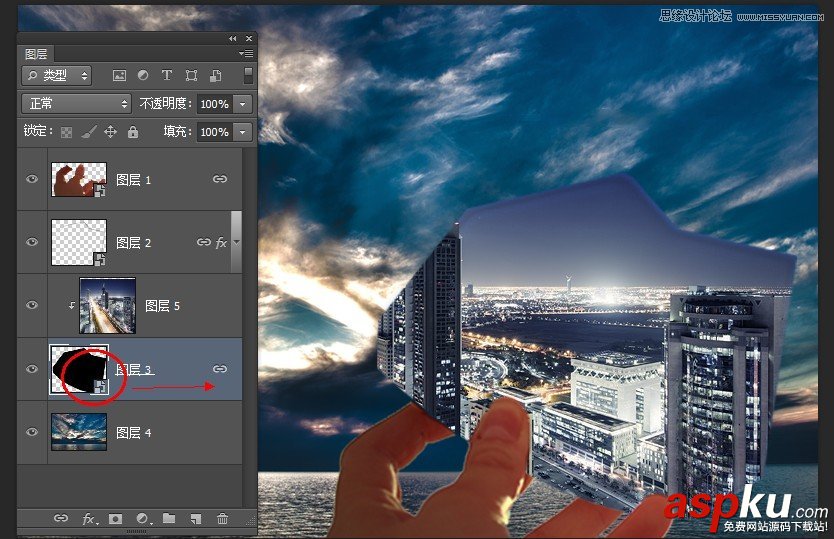Hide 图层 1 with eye icon
834x539 pixels.
click(32, 179)
